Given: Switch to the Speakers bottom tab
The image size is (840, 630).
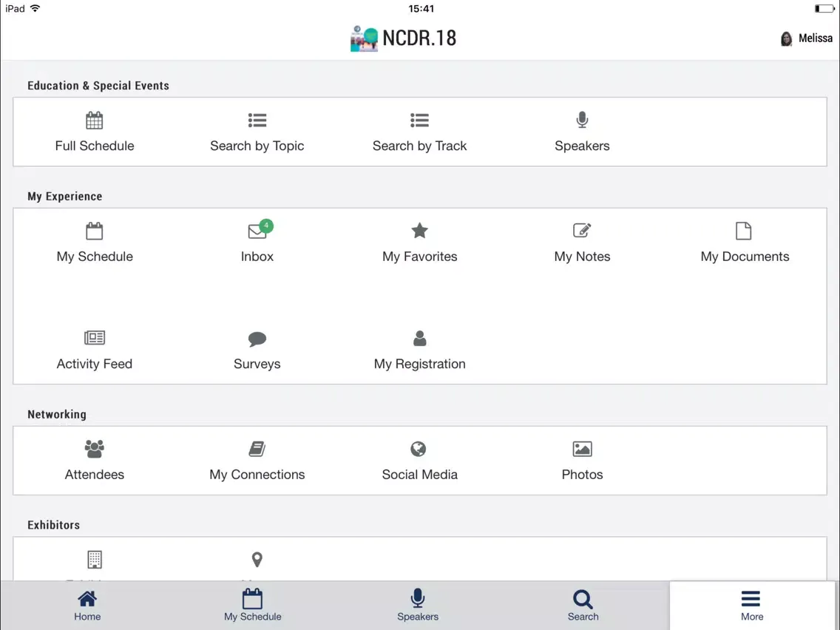Looking at the screenshot, I should (418, 606).
